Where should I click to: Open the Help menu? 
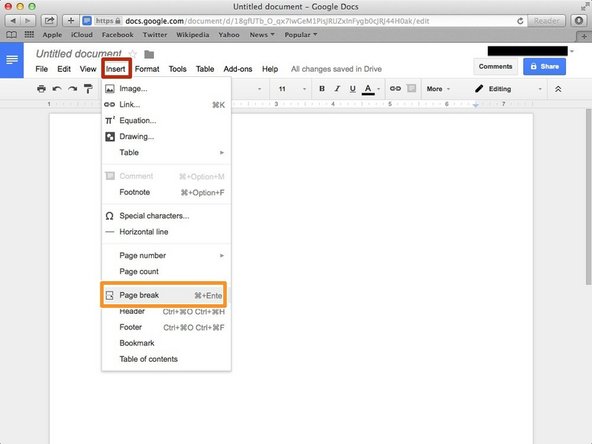tap(270, 69)
